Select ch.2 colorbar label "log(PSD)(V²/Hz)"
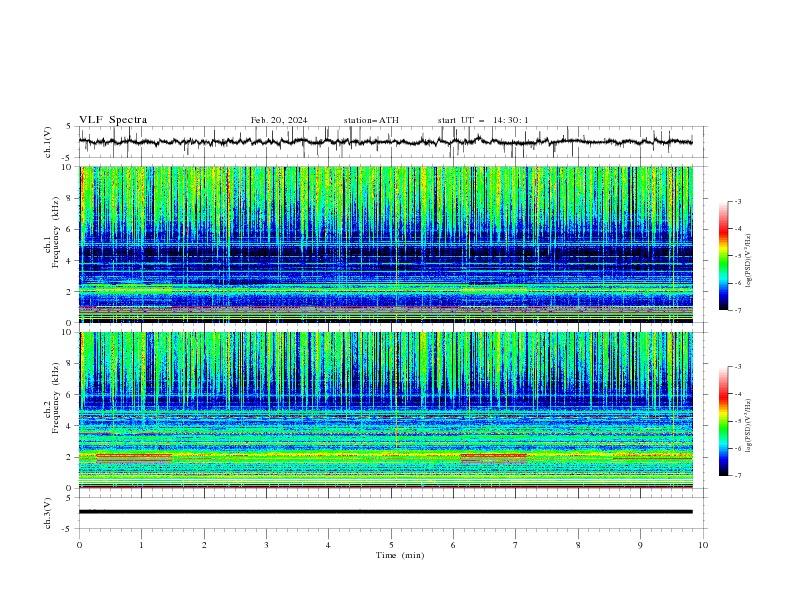Image resolution: width=792 pixels, height=612 pixels. coord(749,426)
